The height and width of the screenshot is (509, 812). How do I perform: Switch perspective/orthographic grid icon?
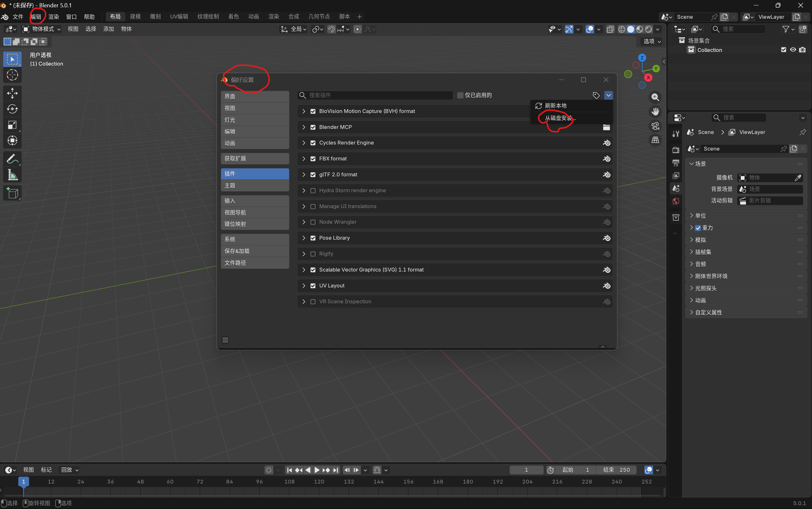[655, 140]
